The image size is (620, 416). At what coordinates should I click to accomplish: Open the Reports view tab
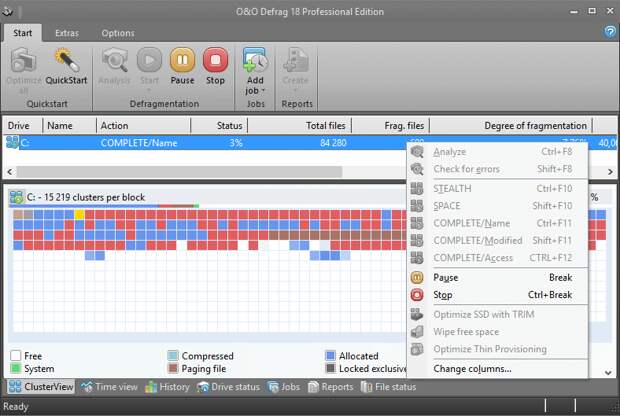coord(329,387)
